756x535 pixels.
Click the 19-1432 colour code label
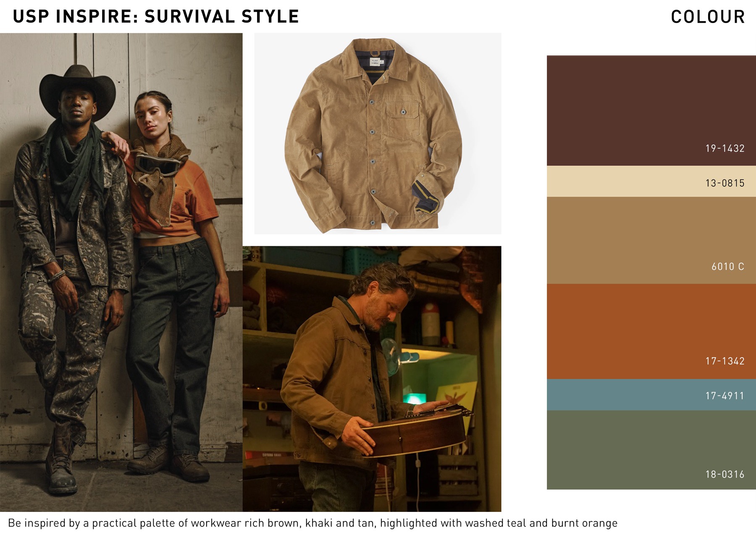click(725, 148)
